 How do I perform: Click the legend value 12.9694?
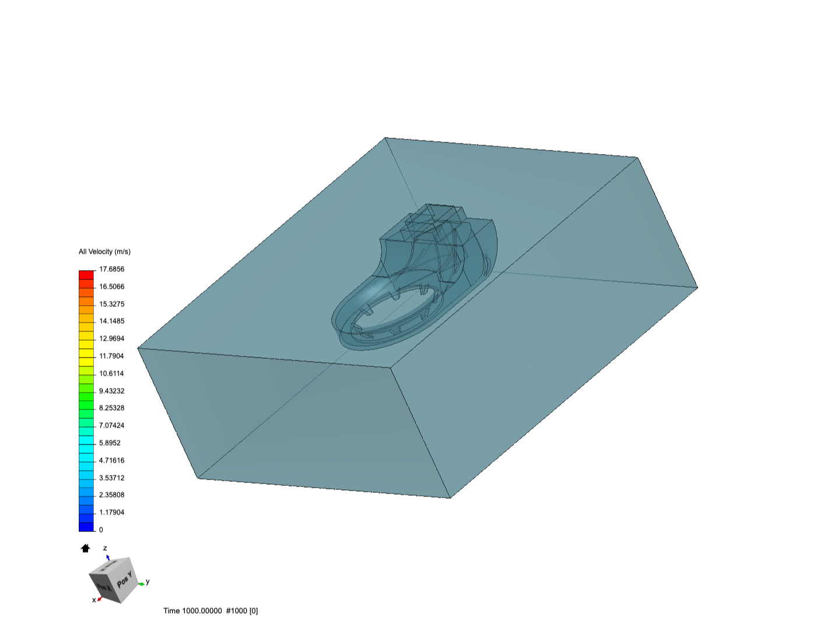pyautogui.click(x=111, y=339)
